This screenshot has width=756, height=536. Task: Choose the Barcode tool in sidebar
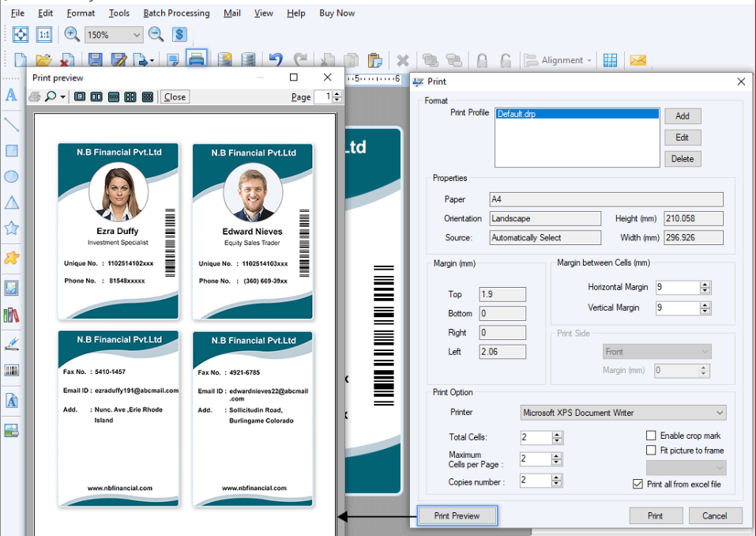(x=11, y=370)
